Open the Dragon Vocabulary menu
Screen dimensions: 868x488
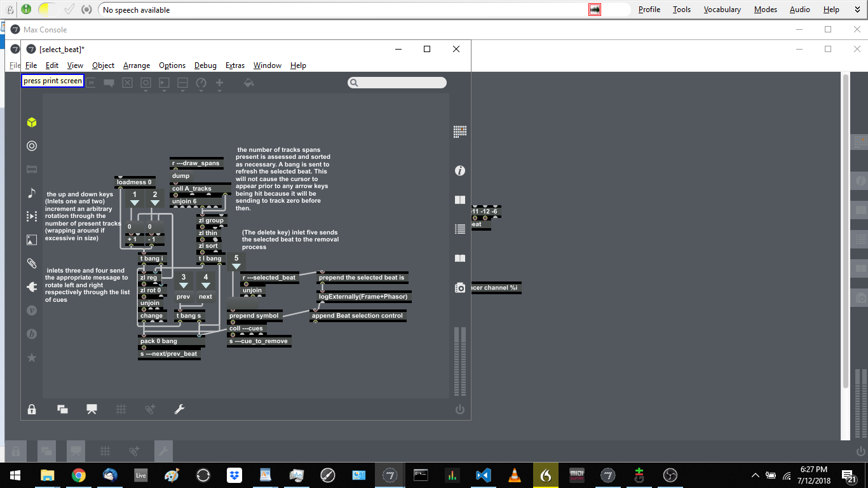point(722,10)
